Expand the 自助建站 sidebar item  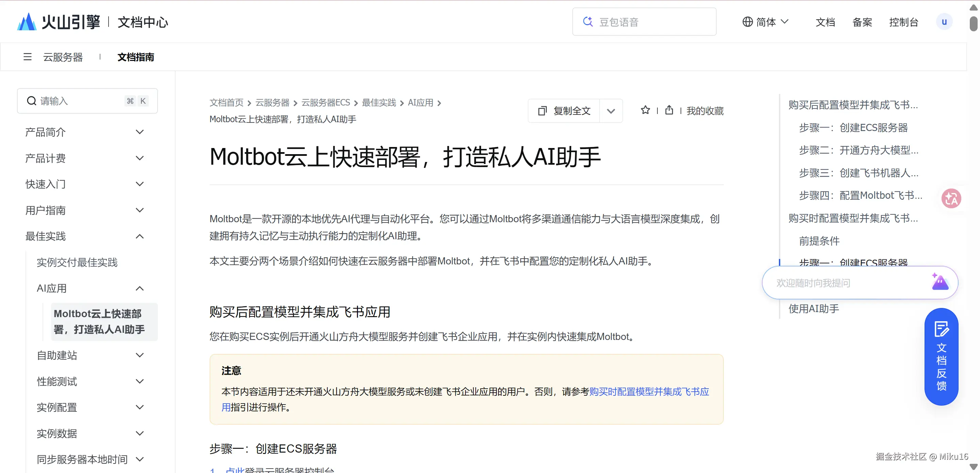pos(140,355)
